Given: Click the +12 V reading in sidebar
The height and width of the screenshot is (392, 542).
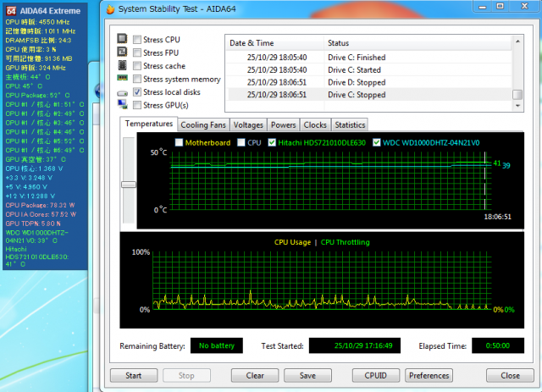Looking at the screenshot, I should point(30,196).
